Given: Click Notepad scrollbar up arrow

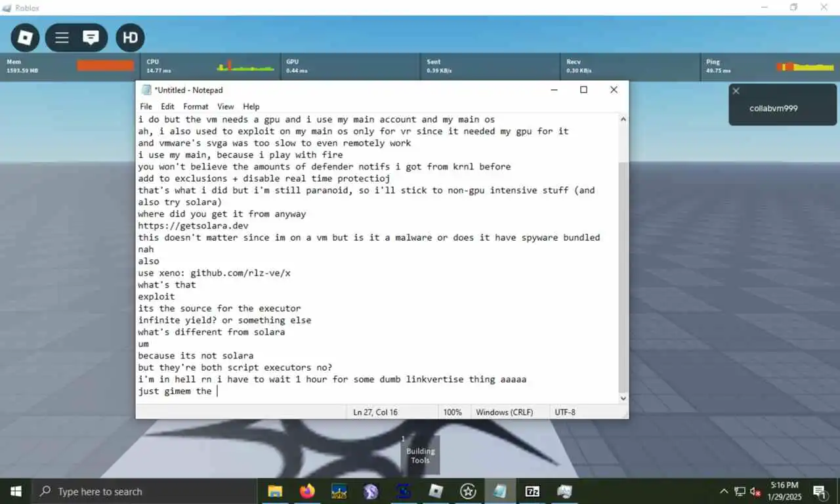Looking at the screenshot, I should point(623,119).
